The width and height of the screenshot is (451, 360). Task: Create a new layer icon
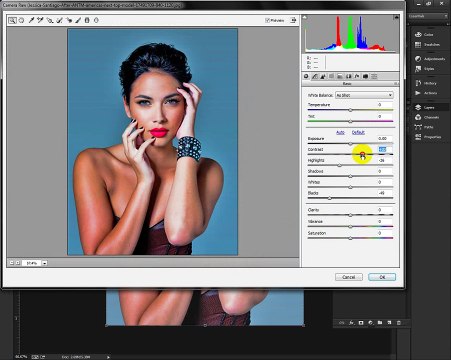[x=389, y=323]
